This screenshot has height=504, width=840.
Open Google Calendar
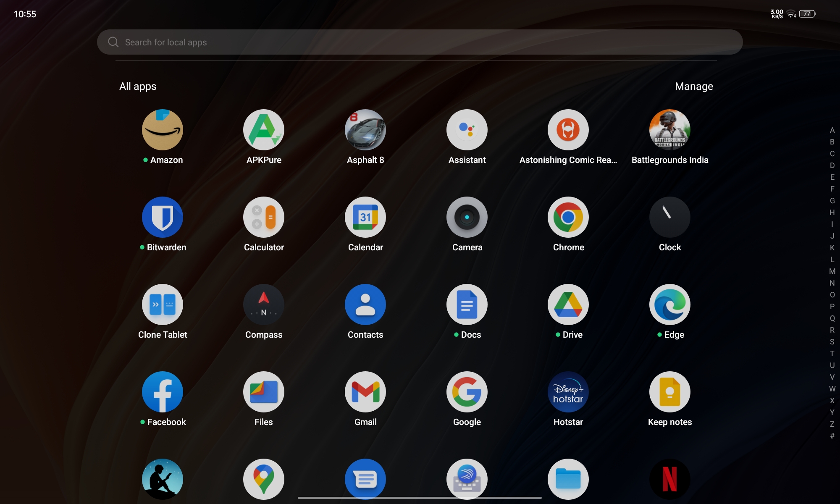pos(365,217)
